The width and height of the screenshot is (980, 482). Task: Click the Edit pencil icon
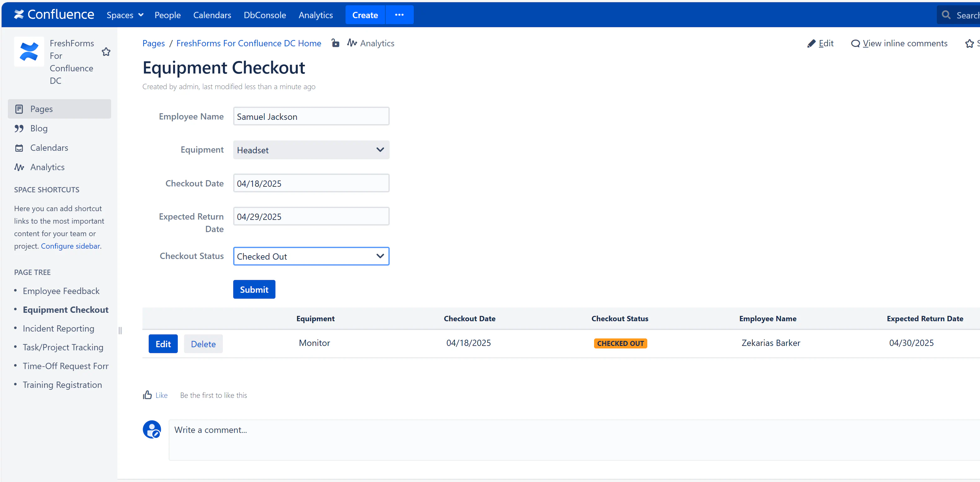(x=811, y=44)
